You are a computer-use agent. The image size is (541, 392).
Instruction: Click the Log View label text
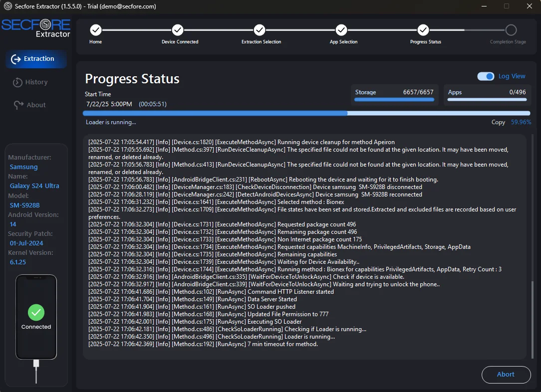pos(512,76)
